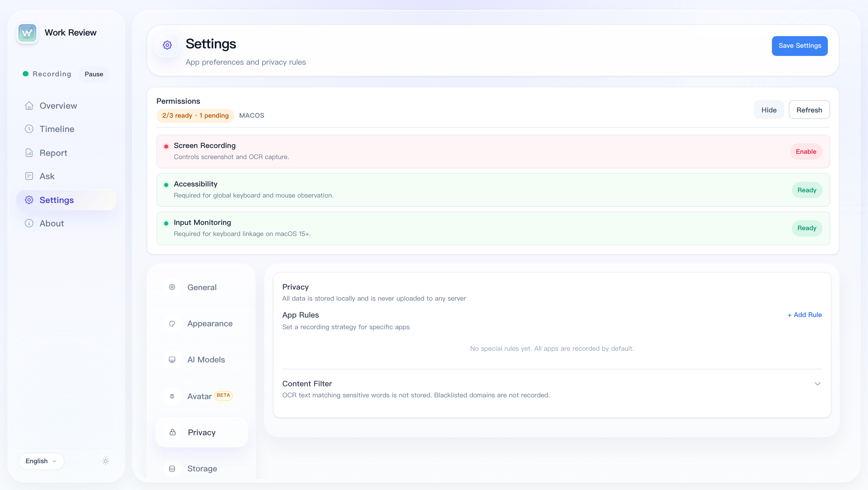Click the Work Review app logo

(27, 33)
